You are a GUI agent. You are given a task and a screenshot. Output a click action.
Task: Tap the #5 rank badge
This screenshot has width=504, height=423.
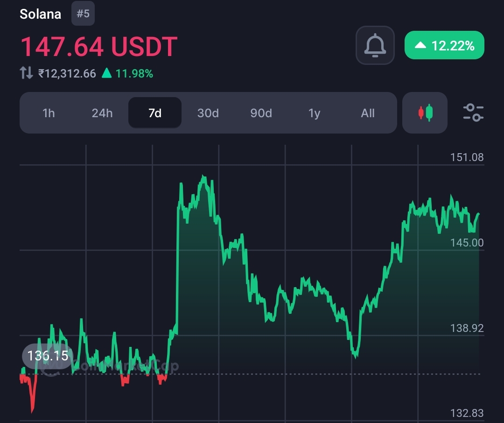click(83, 14)
